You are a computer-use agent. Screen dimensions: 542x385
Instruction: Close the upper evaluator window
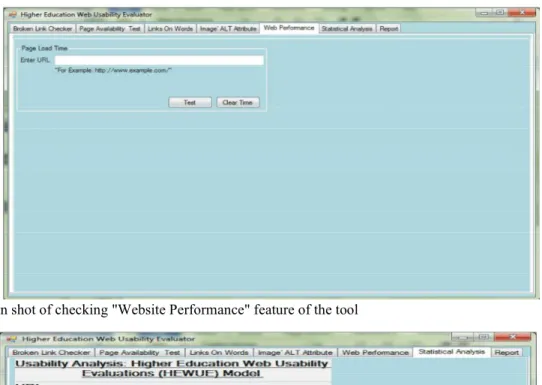[522, 13]
